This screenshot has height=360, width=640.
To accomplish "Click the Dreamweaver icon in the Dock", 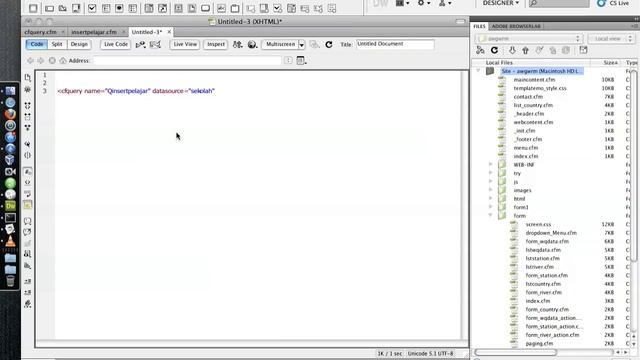I will [x=10, y=206].
